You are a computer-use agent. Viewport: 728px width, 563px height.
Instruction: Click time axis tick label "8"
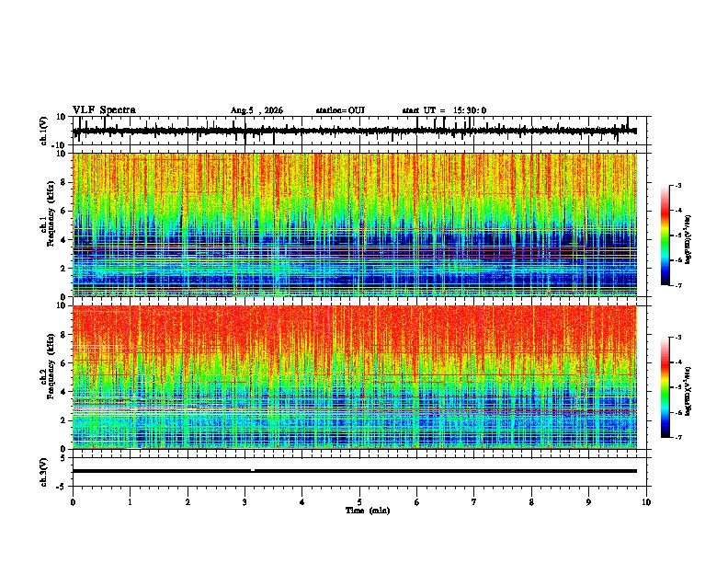[x=531, y=502]
